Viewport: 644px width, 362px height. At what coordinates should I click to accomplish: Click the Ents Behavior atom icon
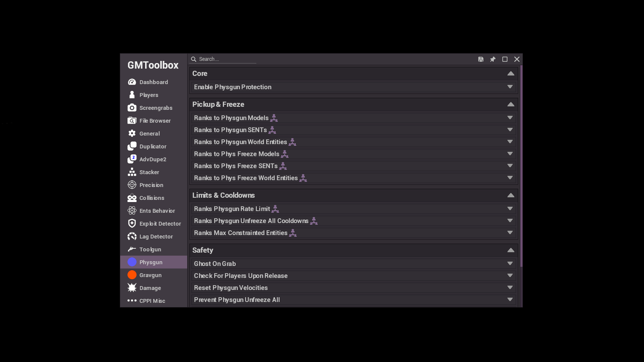pos(132,211)
